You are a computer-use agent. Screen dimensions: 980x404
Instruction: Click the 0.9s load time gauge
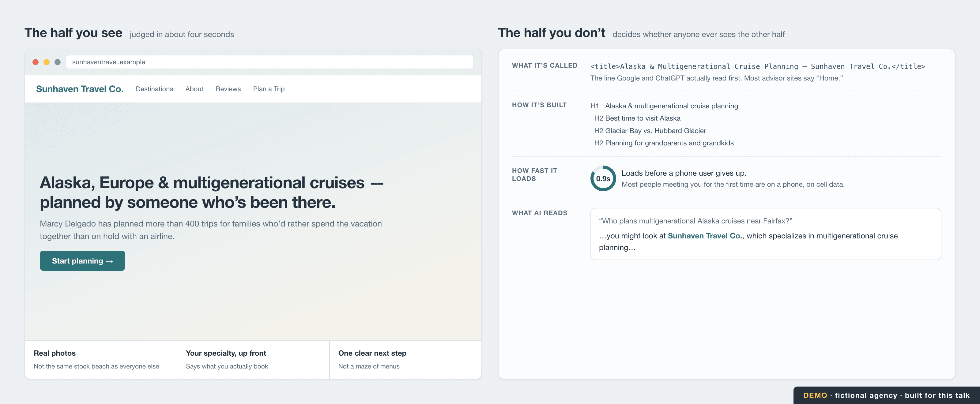(603, 178)
